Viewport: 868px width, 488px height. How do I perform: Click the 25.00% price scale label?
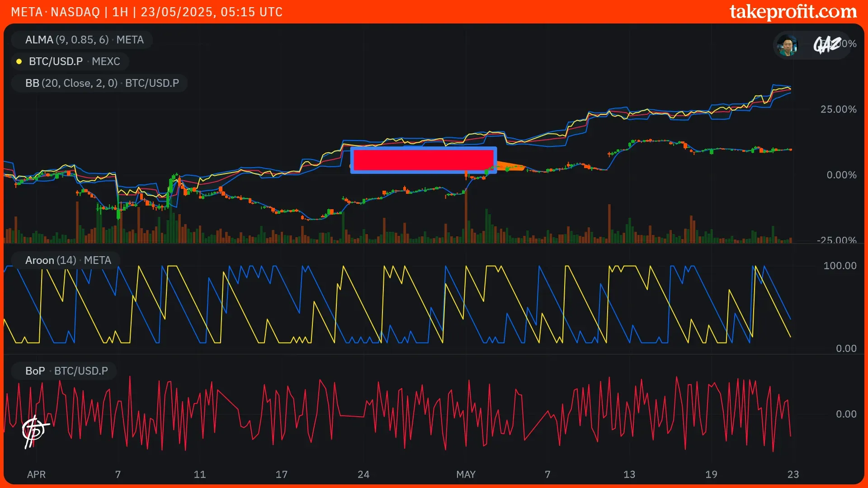(838, 109)
